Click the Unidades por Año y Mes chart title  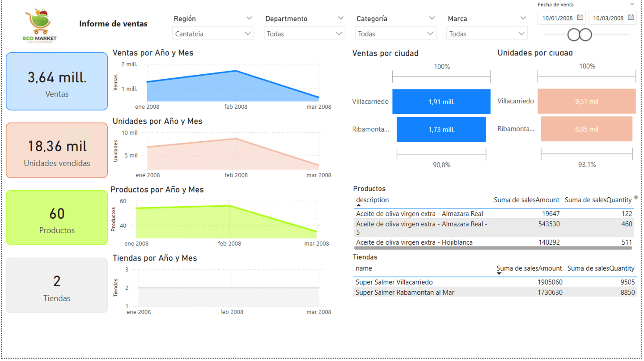tap(157, 121)
